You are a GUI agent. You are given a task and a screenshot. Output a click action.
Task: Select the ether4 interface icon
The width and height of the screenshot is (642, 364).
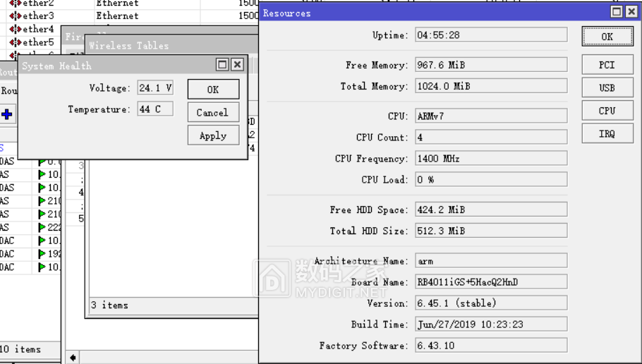tap(15, 29)
